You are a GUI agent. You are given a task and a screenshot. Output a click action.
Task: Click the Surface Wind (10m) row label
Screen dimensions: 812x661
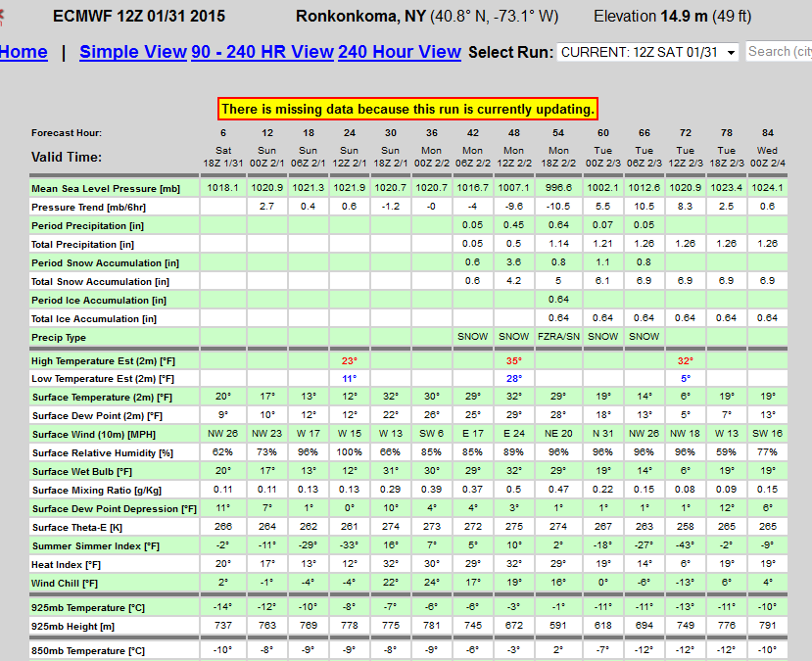(94, 435)
